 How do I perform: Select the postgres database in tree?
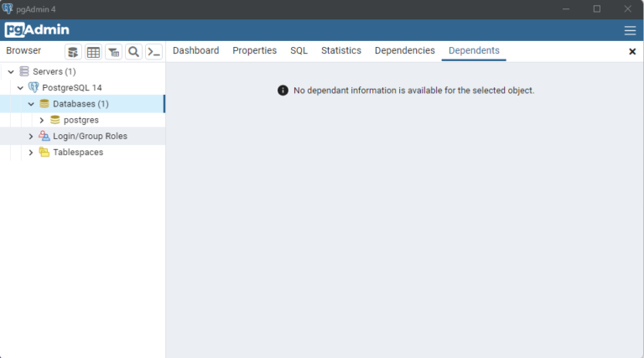[80, 120]
